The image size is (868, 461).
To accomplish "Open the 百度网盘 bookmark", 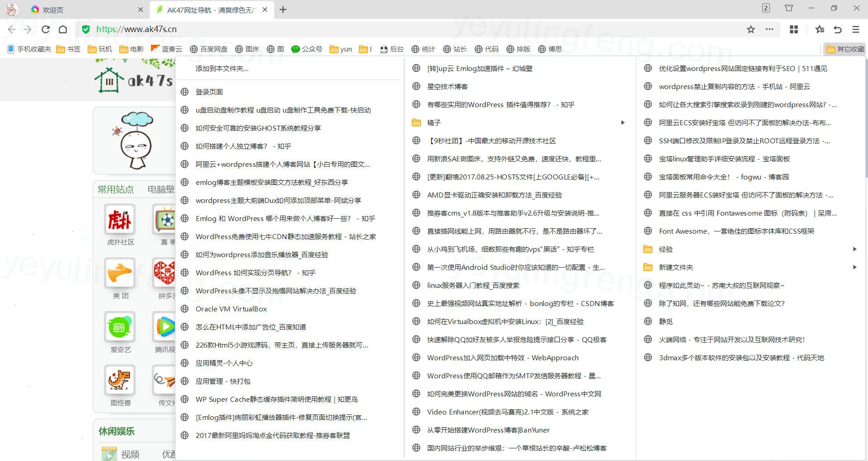I will [x=208, y=49].
